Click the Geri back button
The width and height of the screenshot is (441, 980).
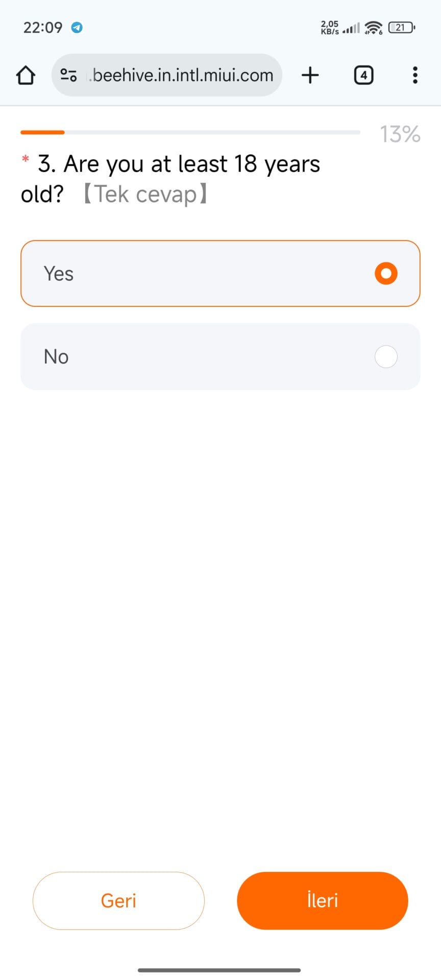(118, 900)
